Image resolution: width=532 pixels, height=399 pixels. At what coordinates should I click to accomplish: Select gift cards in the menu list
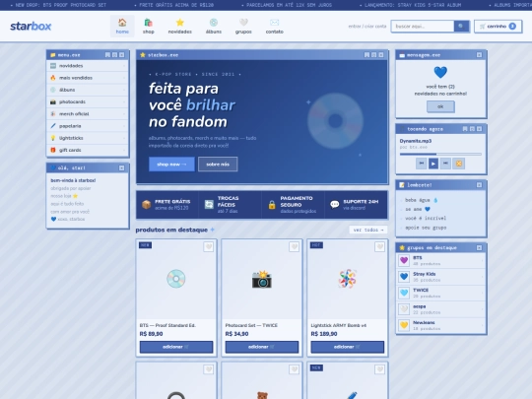[x=88, y=150]
